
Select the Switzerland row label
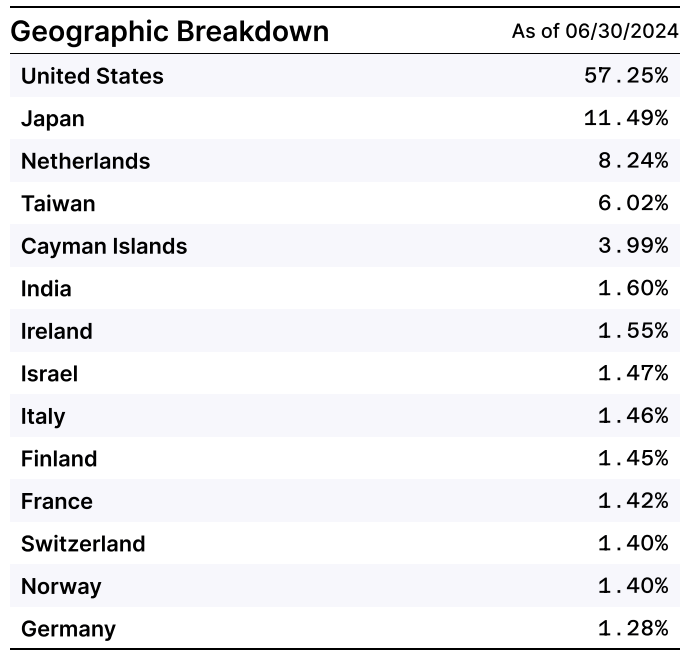(83, 544)
